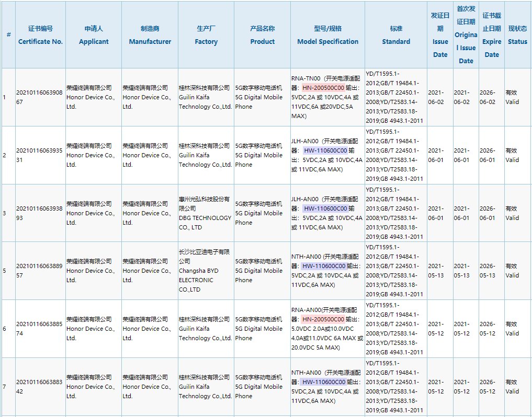
Task: Click highlighted HW-110600C00 in the Changsha BYD row
Action: [x=324, y=266]
